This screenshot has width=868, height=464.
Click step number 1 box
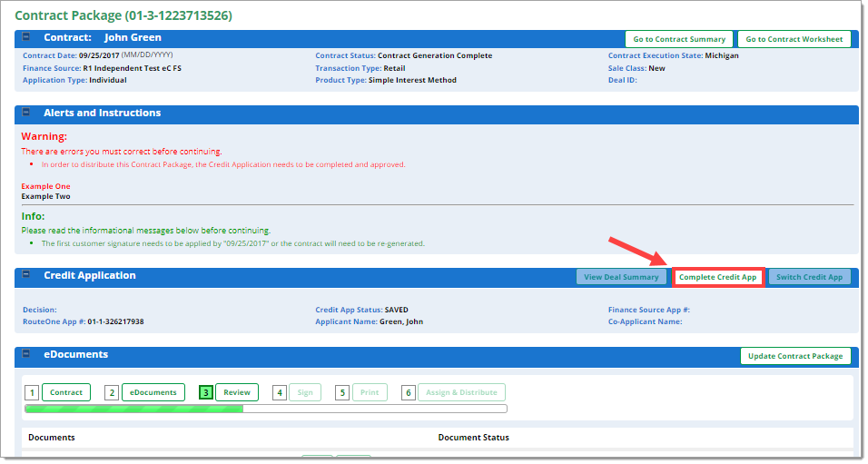[32, 393]
